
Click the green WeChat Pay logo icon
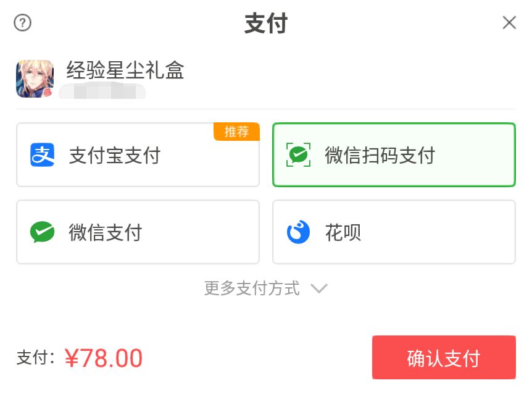pos(43,232)
